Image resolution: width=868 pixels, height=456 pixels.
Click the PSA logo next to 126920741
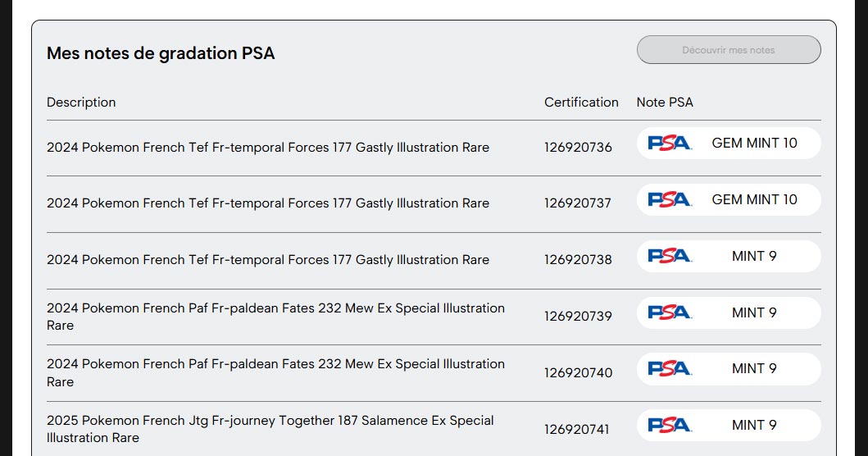[670, 425]
